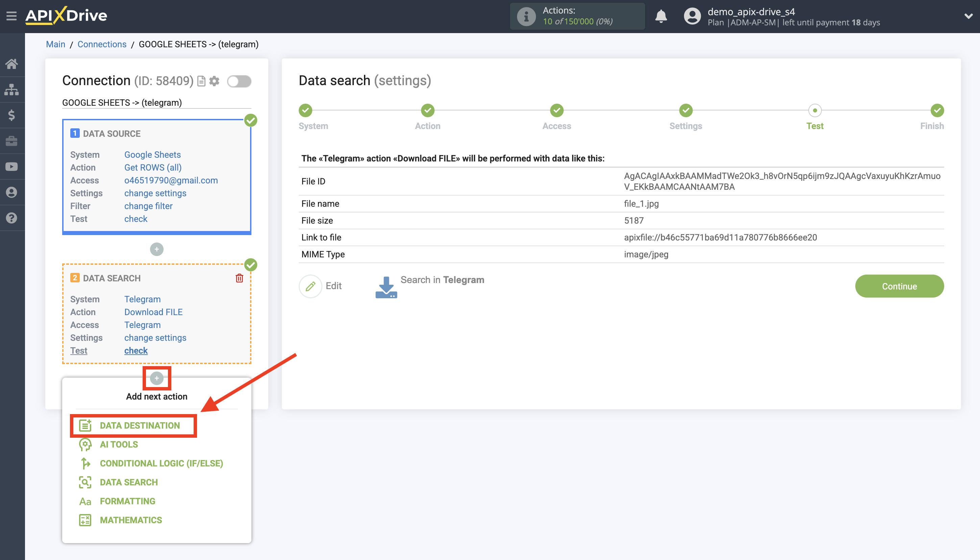Navigate to Main via the breadcrumb

[55, 44]
